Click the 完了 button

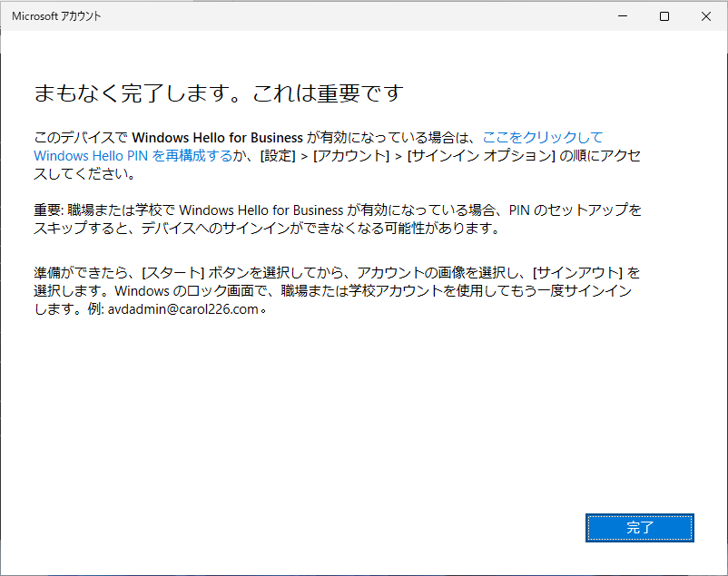coord(639,528)
